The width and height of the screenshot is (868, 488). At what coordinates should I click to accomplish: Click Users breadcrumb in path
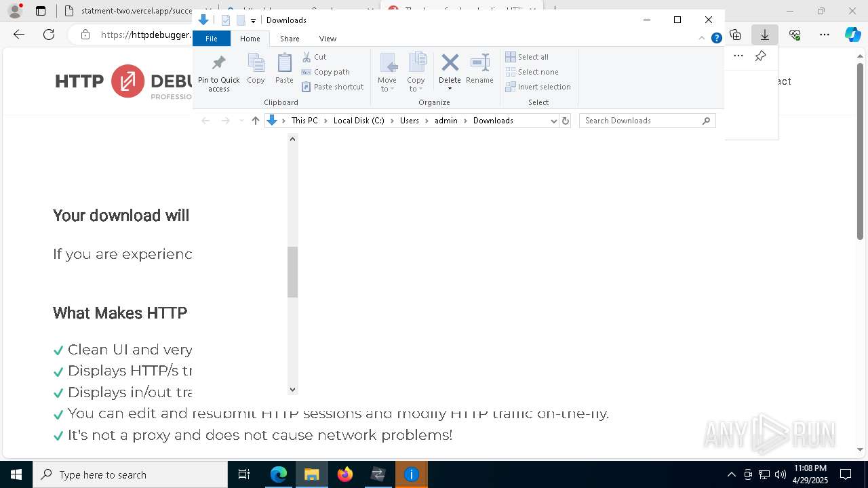(x=410, y=121)
